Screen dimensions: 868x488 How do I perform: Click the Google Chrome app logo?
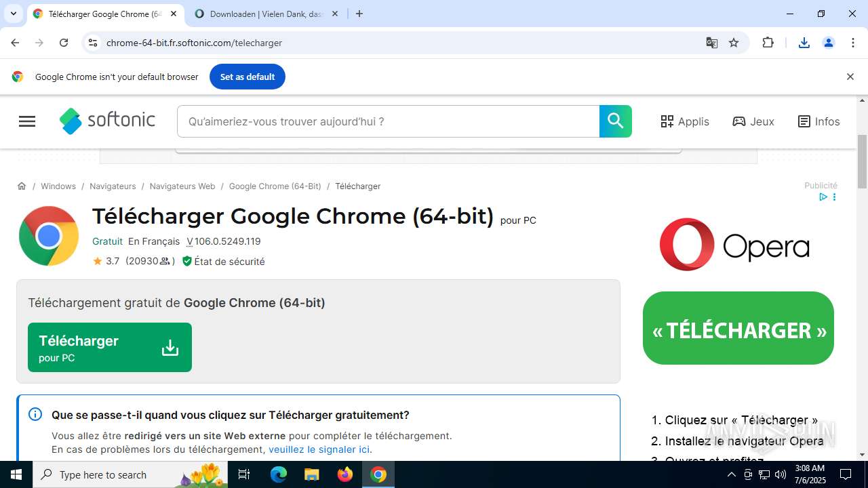49,236
